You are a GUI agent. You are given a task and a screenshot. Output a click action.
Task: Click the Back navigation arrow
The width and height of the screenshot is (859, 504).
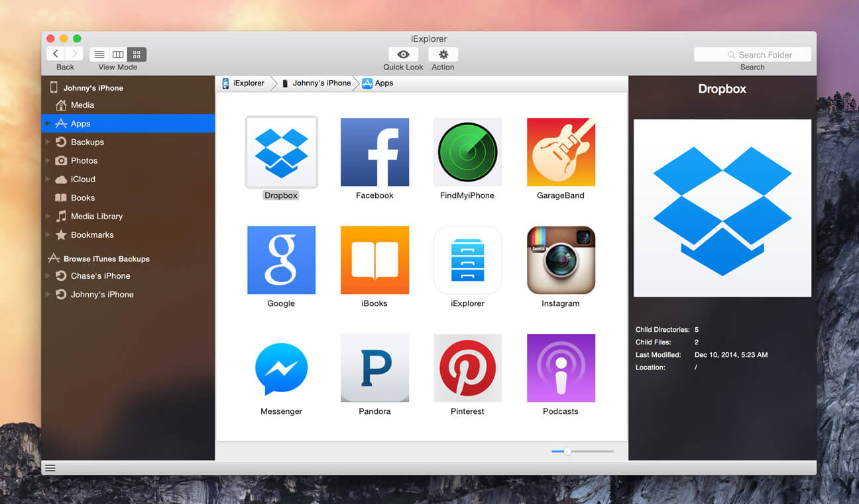point(56,54)
